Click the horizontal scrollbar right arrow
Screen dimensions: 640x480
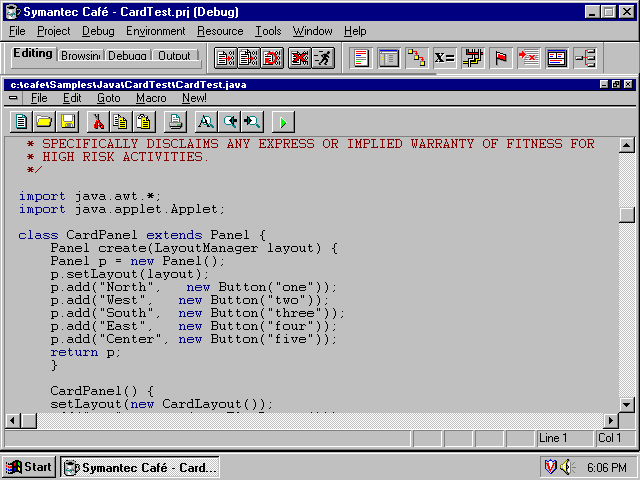click(x=611, y=420)
